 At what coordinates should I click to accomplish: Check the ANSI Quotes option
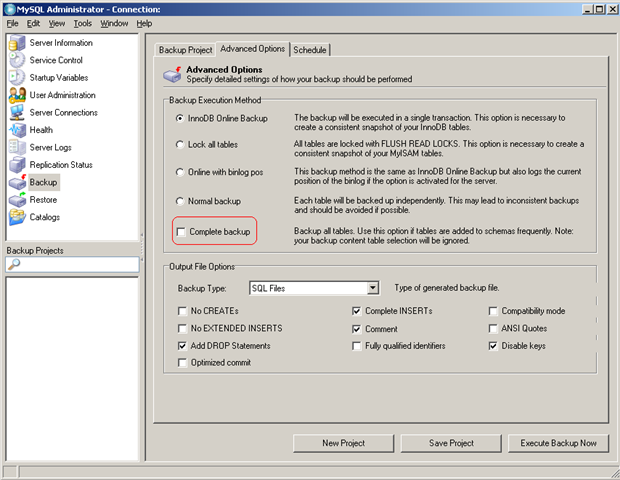493,329
